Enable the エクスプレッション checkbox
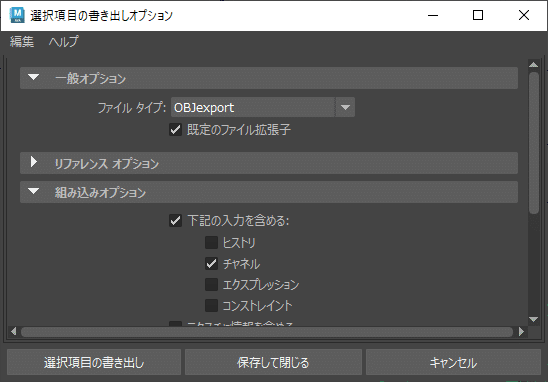Image resolution: width=548 pixels, height=382 pixels. [x=211, y=284]
